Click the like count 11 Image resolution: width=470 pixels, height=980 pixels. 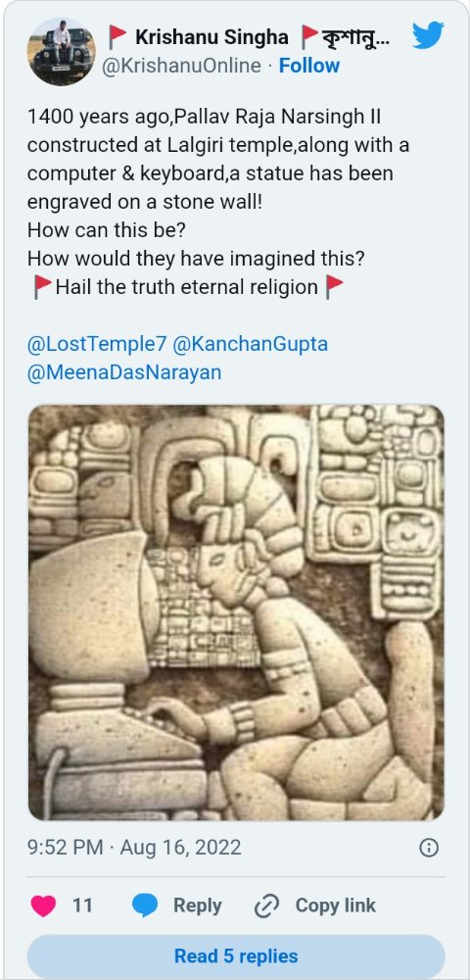pyautogui.click(x=82, y=906)
